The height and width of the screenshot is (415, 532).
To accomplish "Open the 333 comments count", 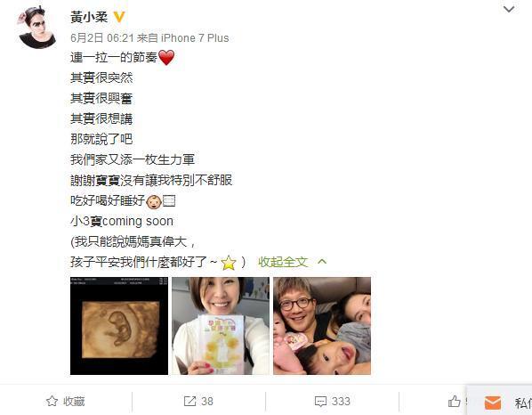I will (x=341, y=402).
